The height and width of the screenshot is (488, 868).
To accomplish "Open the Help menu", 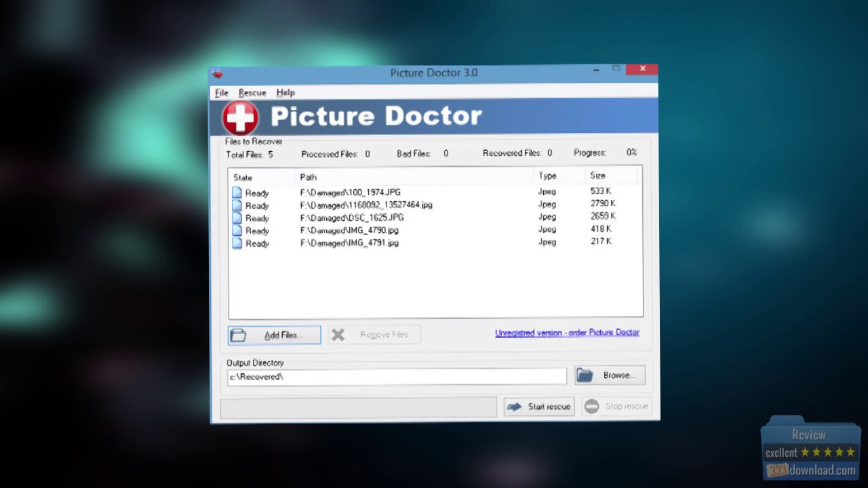I will [x=285, y=93].
